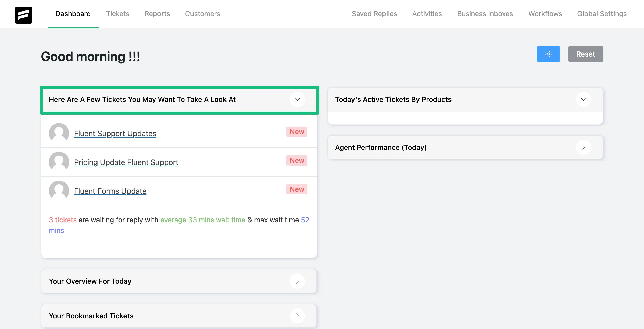Screen dimensions: 644x329
Task: Expand Agent Performance (Today) panel
Action: [x=583, y=147]
